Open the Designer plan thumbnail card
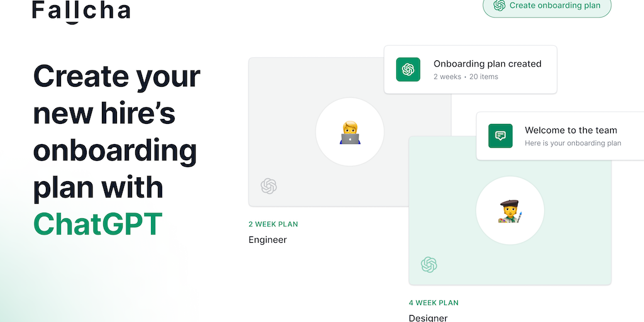 510,211
